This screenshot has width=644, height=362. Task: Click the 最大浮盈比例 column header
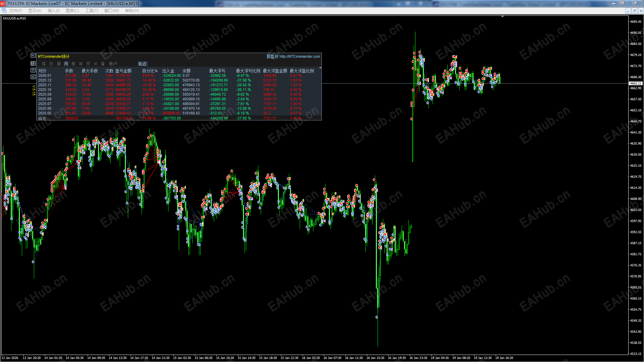tap(302, 71)
